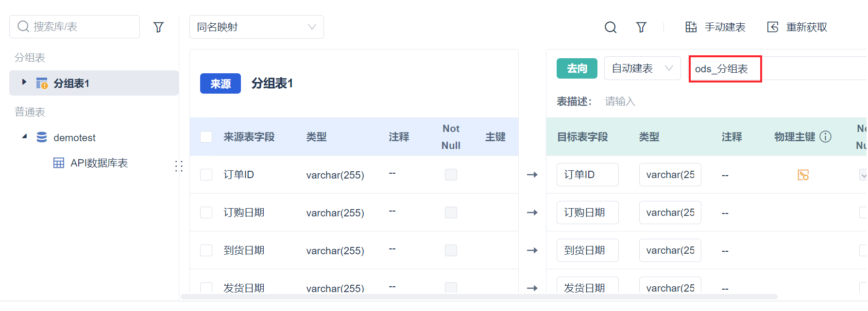Image resolution: width=868 pixels, height=311 pixels.
Task: Click the API数据库表 table icon
Action: (59, 163)
